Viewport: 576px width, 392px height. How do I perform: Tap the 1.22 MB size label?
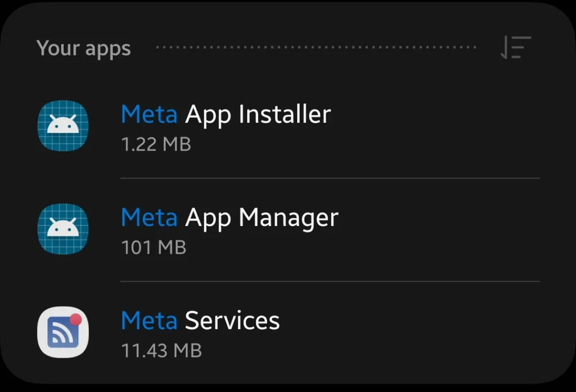pyautogui.click(x=156, y=145)
